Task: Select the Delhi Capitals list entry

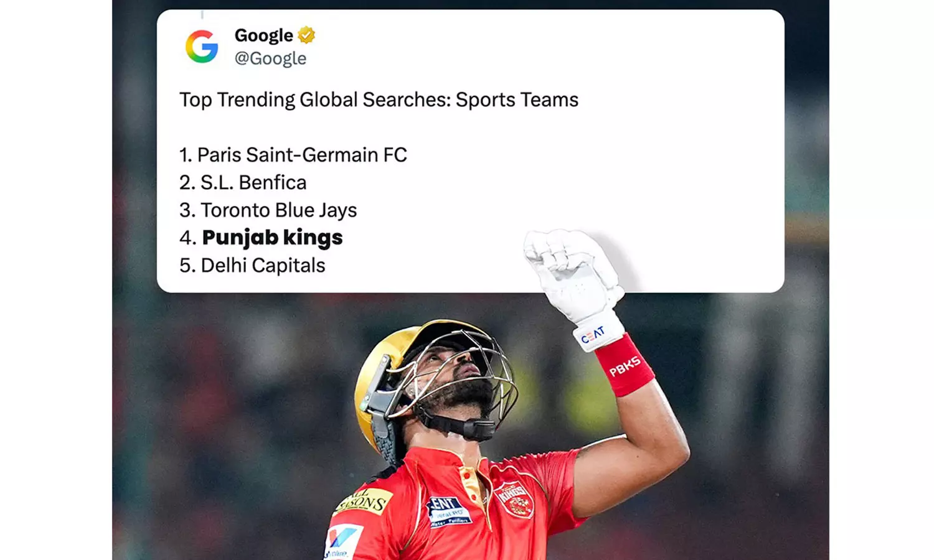Action: coord(252,266)
